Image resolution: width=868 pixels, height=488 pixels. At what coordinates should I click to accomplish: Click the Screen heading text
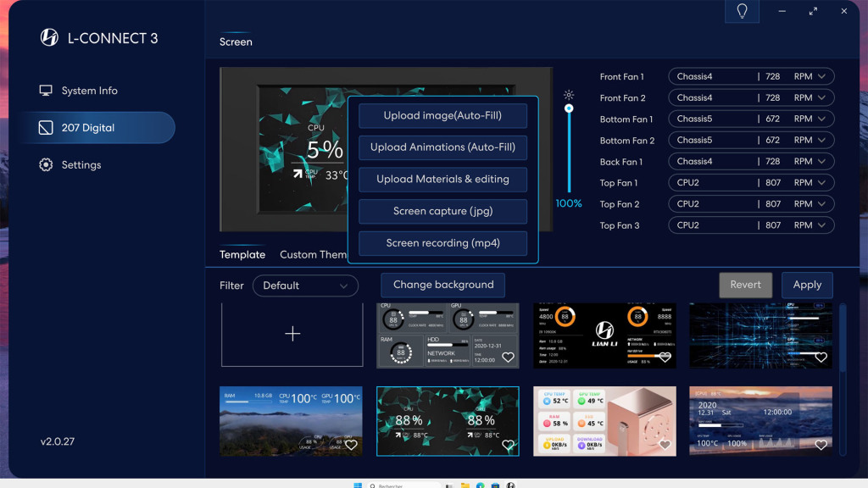pos(236,42)
